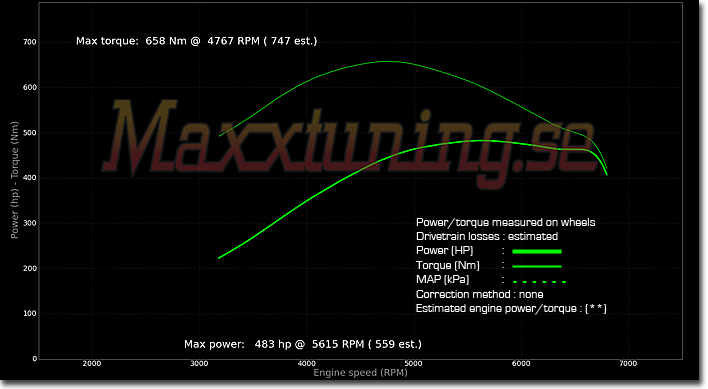The image size is (708, 389).
Task: Click thick green Power legend line sample
Action: coord(537,251)
